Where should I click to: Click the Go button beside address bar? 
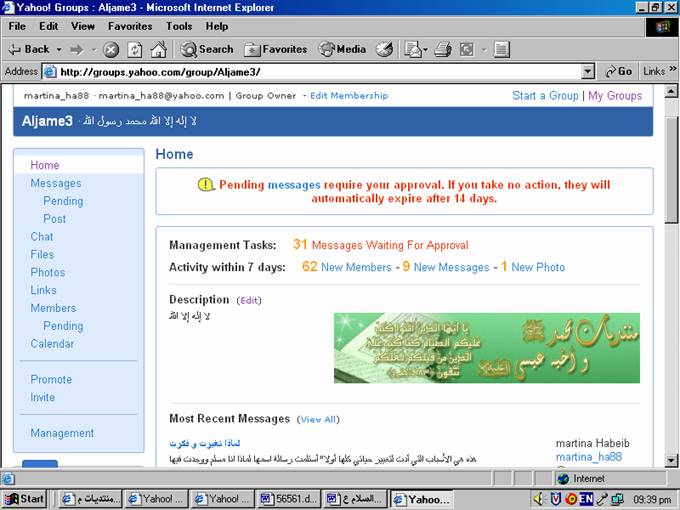[x=619, y=71]
